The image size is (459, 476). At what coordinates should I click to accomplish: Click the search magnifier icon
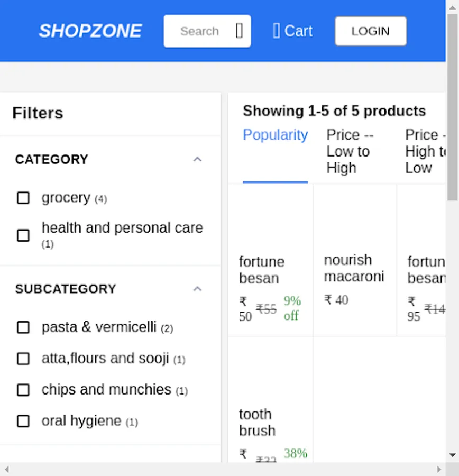pos(239,31)
